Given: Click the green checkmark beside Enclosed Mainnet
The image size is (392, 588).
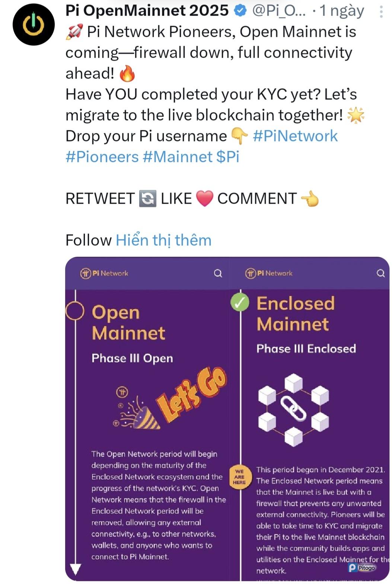Looking at the screenshot, I should (240, 302).
